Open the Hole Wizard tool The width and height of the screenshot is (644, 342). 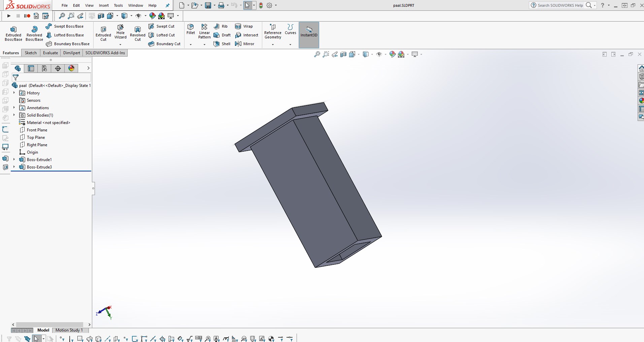(121, 32)
